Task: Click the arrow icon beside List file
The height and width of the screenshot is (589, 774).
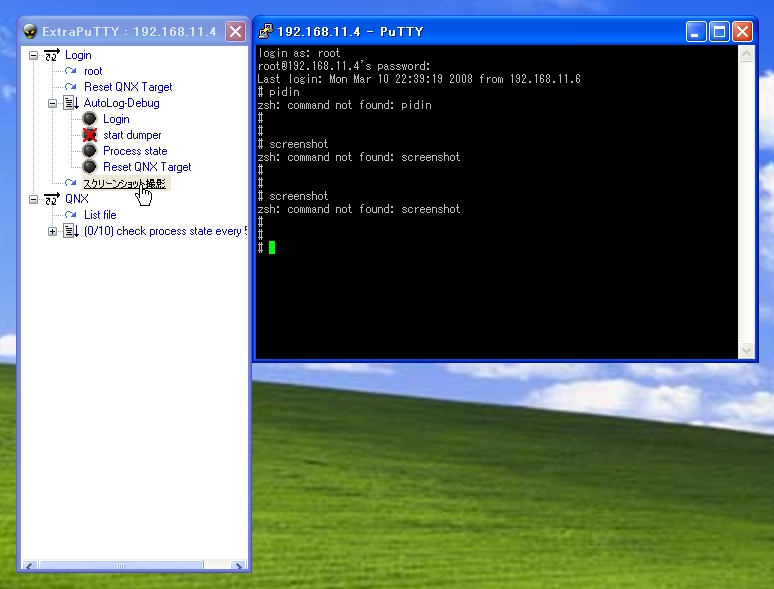Action: 71,214
